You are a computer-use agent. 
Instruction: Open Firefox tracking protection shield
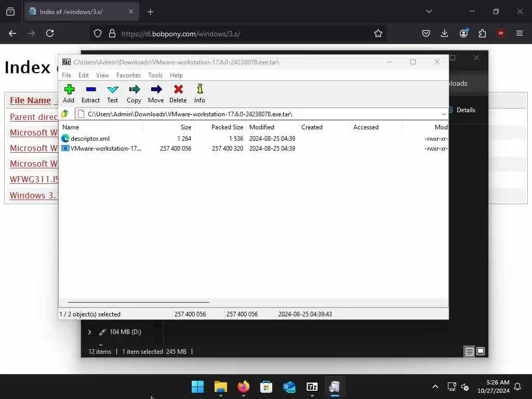click(98, 34)
